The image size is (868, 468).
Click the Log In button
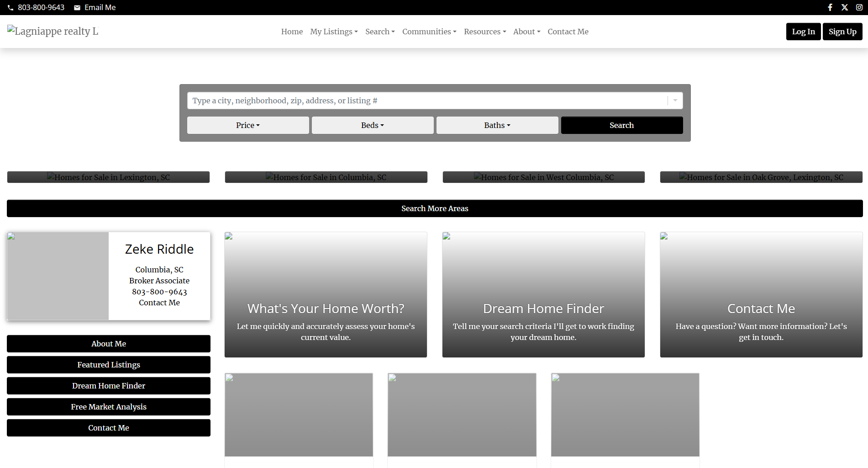[803, 32]
